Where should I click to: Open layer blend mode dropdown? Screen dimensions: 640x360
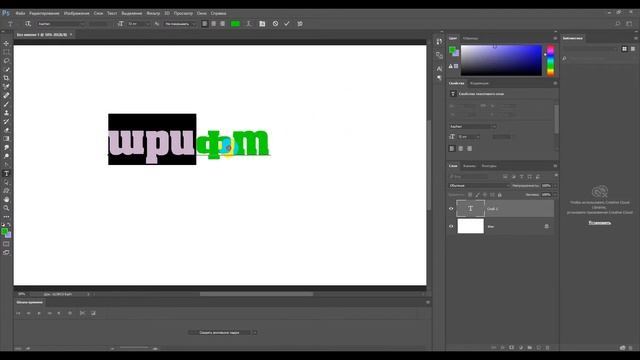click(x=480, y=186)
